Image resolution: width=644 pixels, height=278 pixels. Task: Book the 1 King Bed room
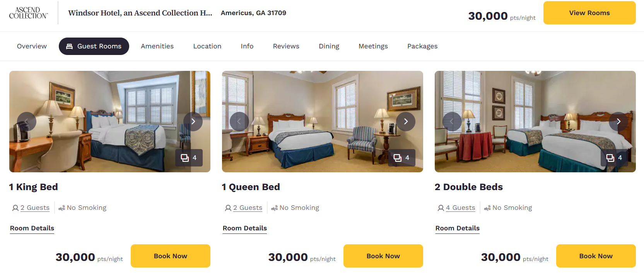pos(170,256)
